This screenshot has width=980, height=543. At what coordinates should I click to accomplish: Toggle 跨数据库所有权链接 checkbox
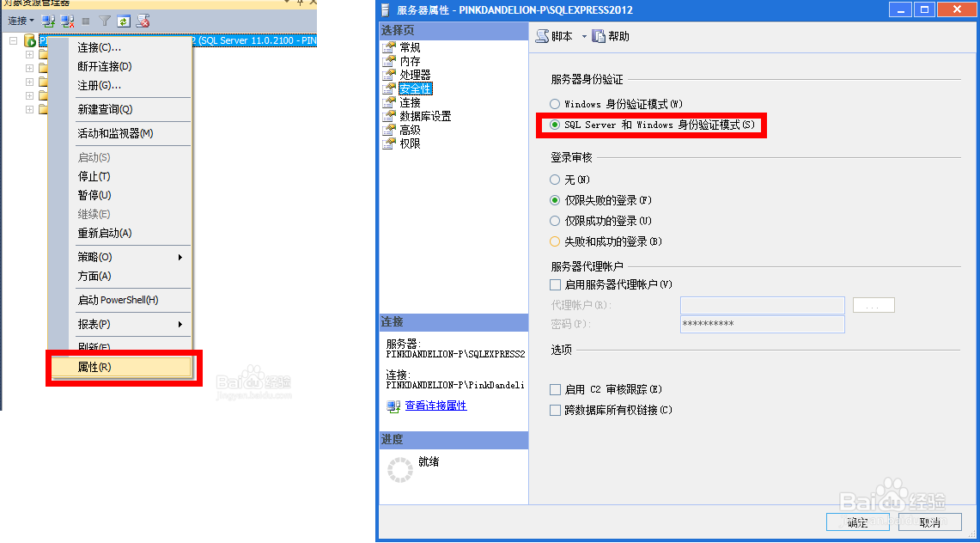point(555,411)
